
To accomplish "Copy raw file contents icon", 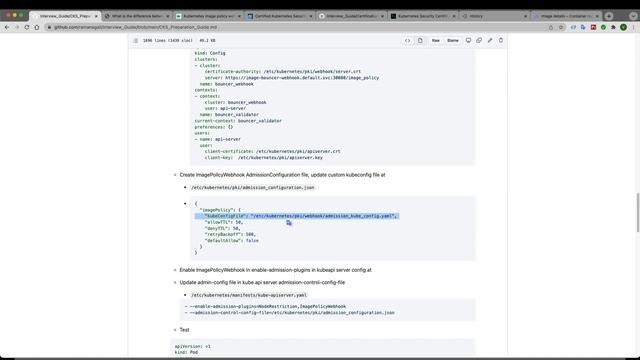I will pyautogui.click(x=479, y=40).
